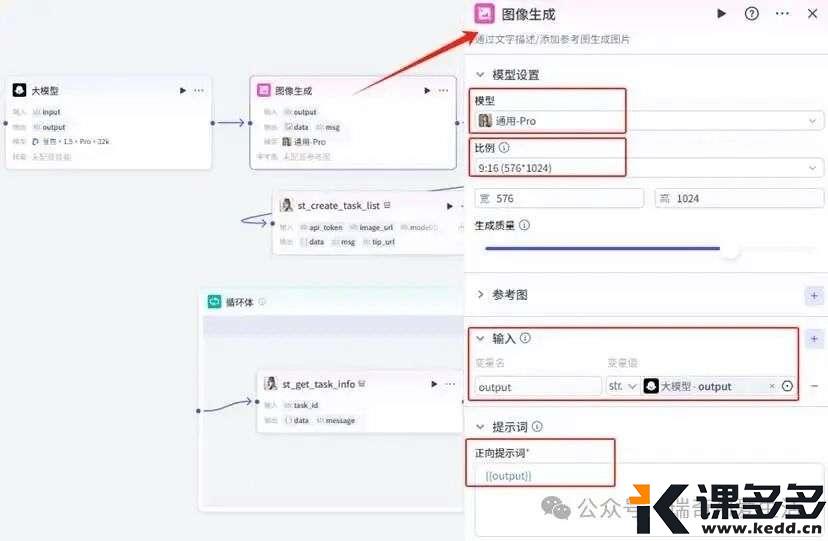Collapse the 模型设置 section

pyautogui.click(x=480, y=75)
